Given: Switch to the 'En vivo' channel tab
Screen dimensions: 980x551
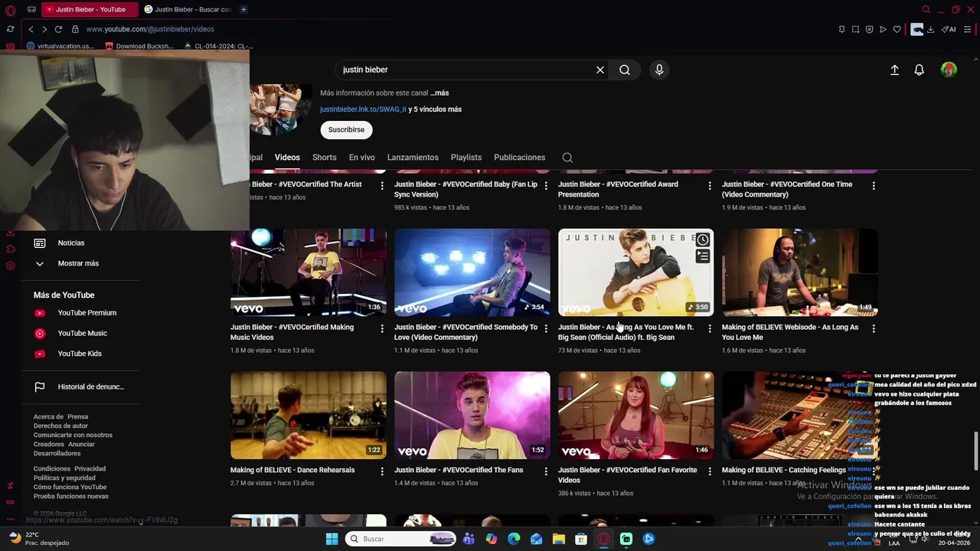Looking at the screenshot, I should click(x=362, y=158).
